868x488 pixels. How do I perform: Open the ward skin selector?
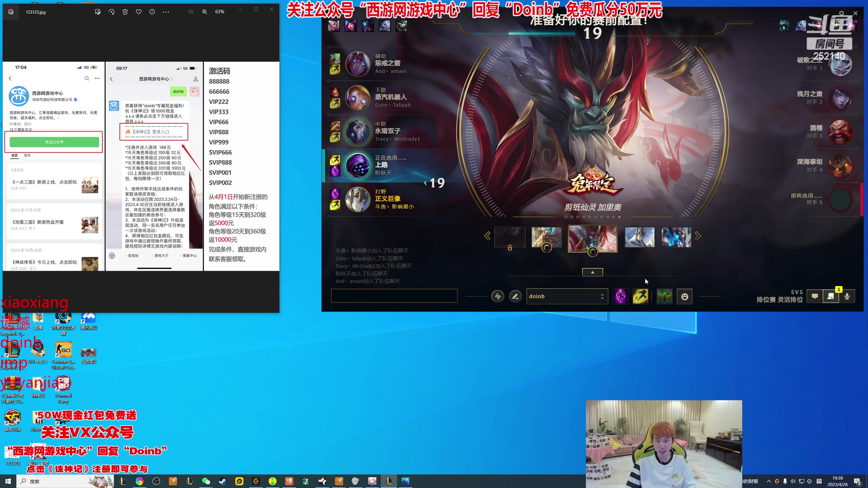coord(665,297)
